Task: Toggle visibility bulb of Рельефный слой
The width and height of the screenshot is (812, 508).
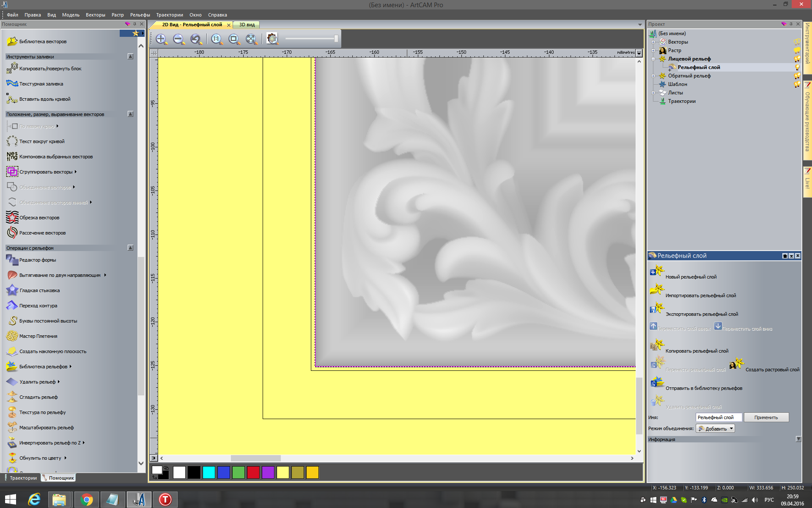Action: tap(797, 67)
